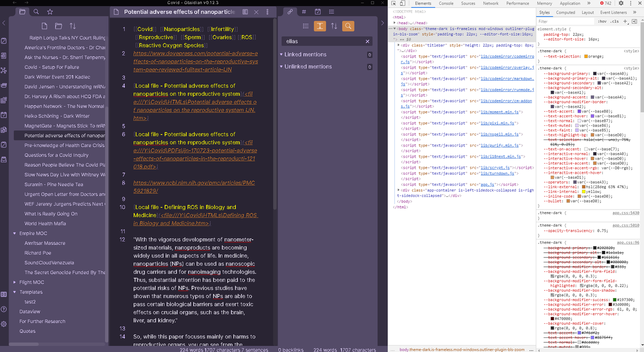Open app.css:5430 source link
644x352 pixels.
[626, 213]
